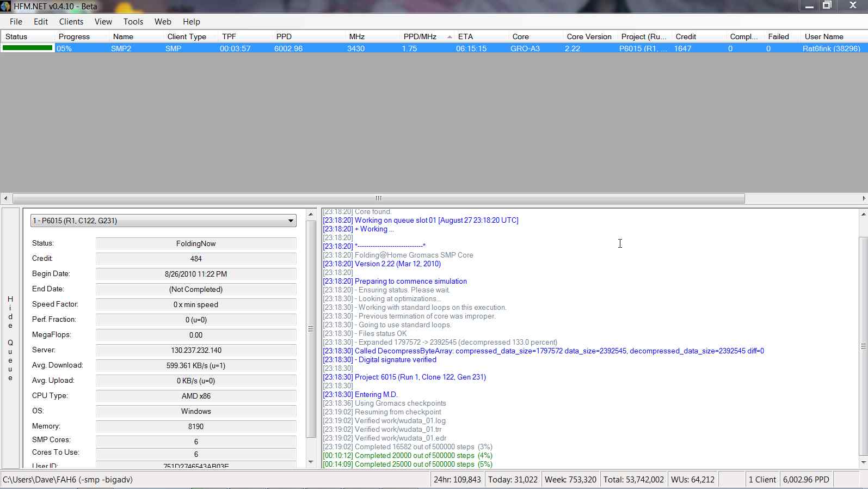Open the Web menu

(163, 22)
